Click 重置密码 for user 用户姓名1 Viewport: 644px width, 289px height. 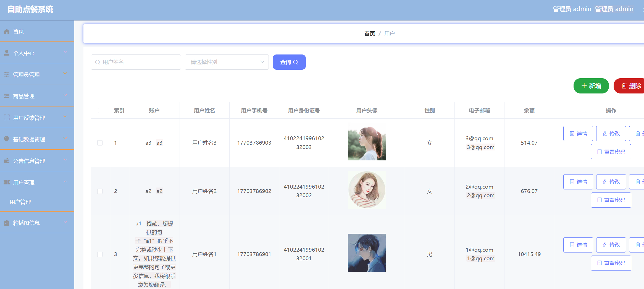611,263
